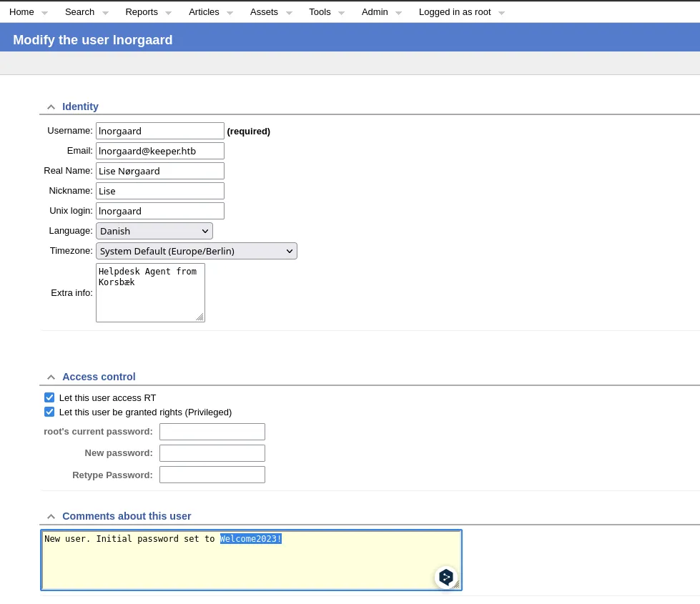700x604 pixels.
Task: Open 'Logged in as root' menu
Action: coord(455,12)
